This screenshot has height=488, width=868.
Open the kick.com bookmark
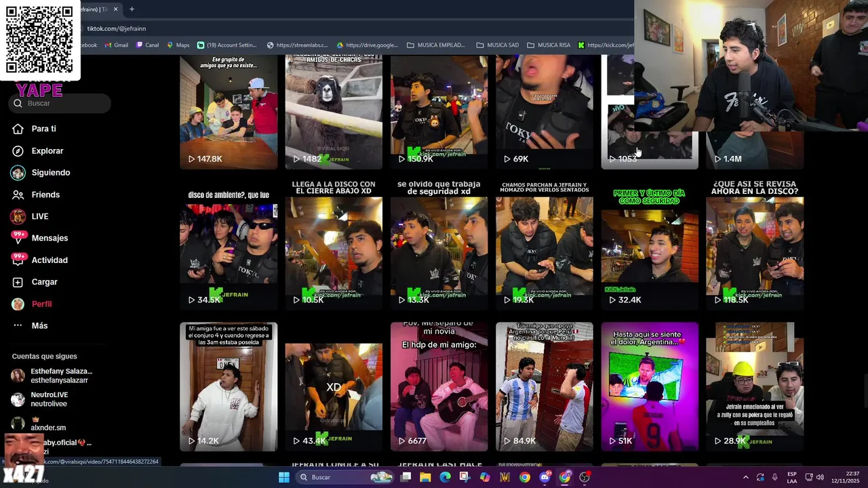coord(606,45)
